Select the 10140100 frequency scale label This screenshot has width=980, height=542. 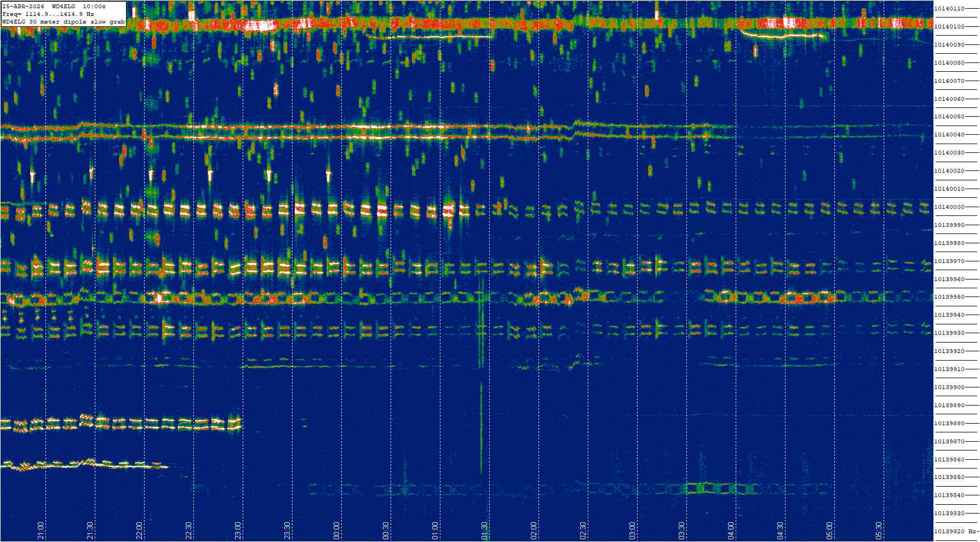(949, 27)
